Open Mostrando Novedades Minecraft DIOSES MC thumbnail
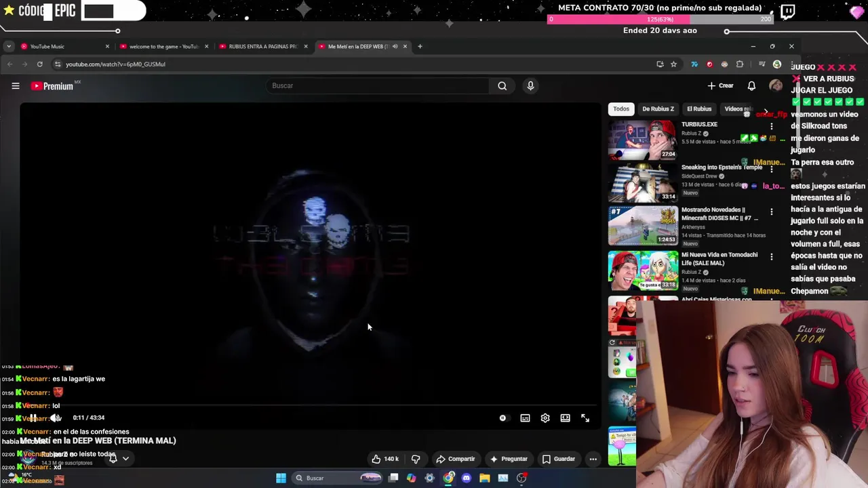This screenshot has height=488, width=868. tap(643, 225)
